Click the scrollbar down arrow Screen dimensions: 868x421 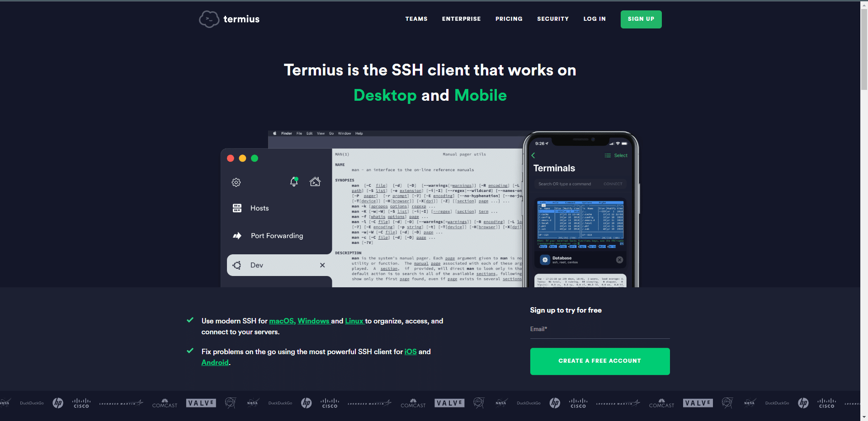pos(864,417)
